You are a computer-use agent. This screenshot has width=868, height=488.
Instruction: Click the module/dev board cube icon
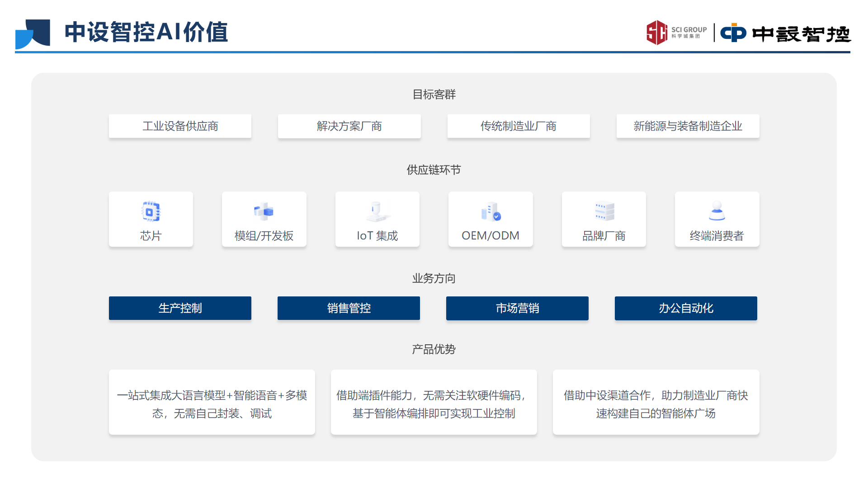click(x=264, y=211)
